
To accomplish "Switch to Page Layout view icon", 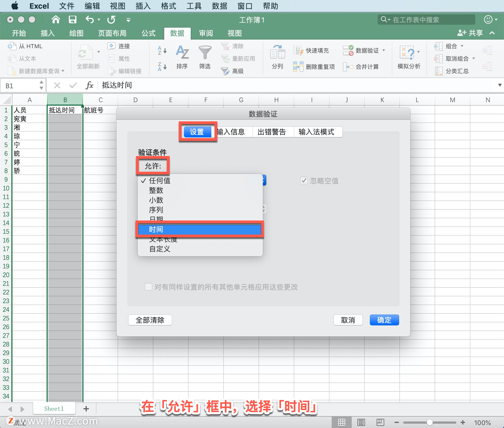I will click(361, 422).
